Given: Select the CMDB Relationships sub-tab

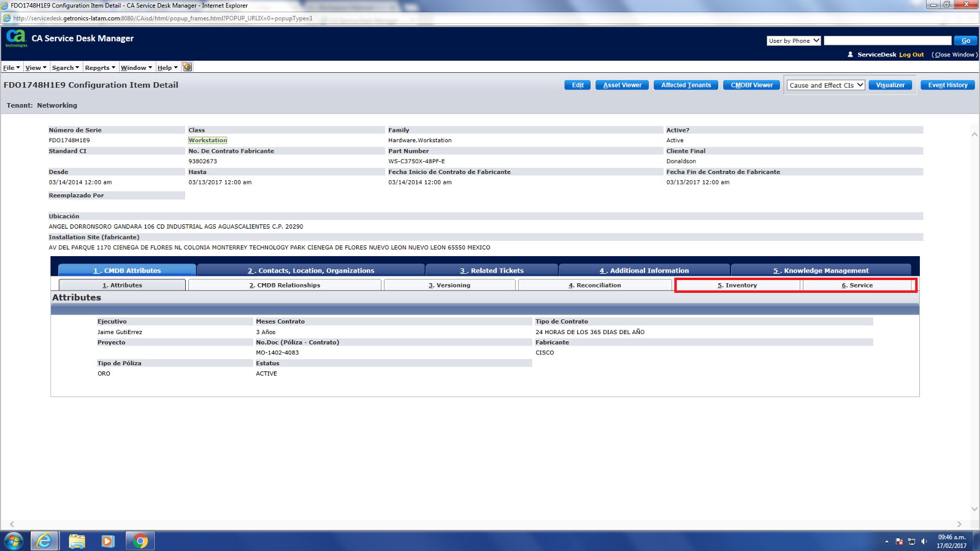Looking at the screenshot, I should [x=285, y=285].
